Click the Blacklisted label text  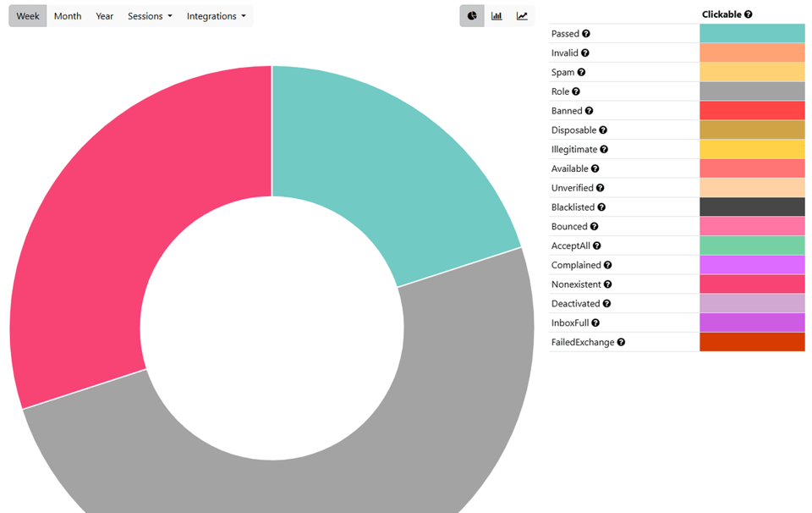pos(573,207)
